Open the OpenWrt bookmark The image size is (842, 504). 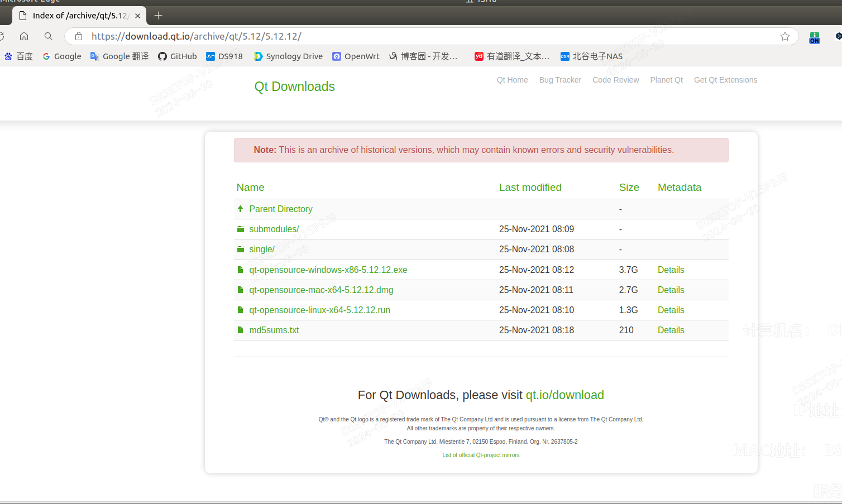[x=356, y=56]
